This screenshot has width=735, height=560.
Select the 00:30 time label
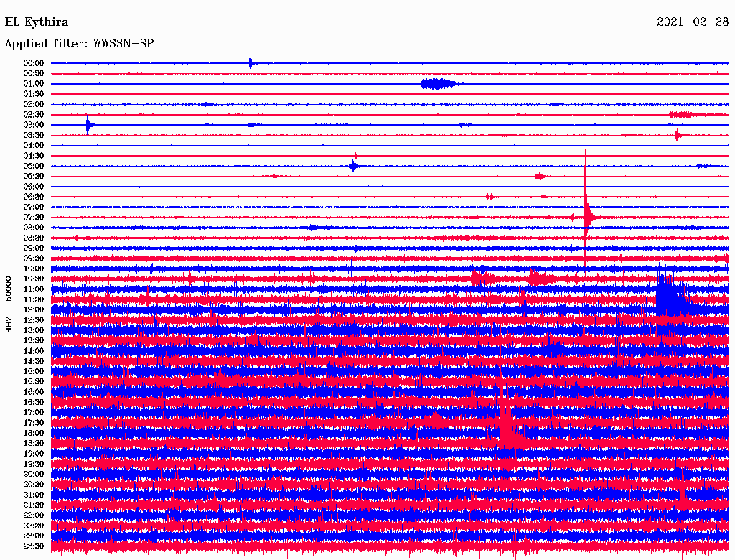[34, 73]
